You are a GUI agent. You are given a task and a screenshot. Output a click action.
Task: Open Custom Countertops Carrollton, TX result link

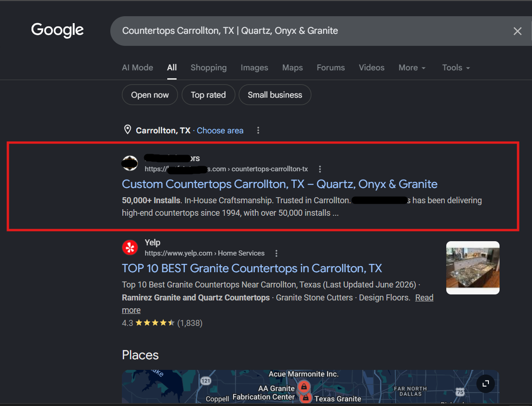pyautogui.click(x=279, y=184)
